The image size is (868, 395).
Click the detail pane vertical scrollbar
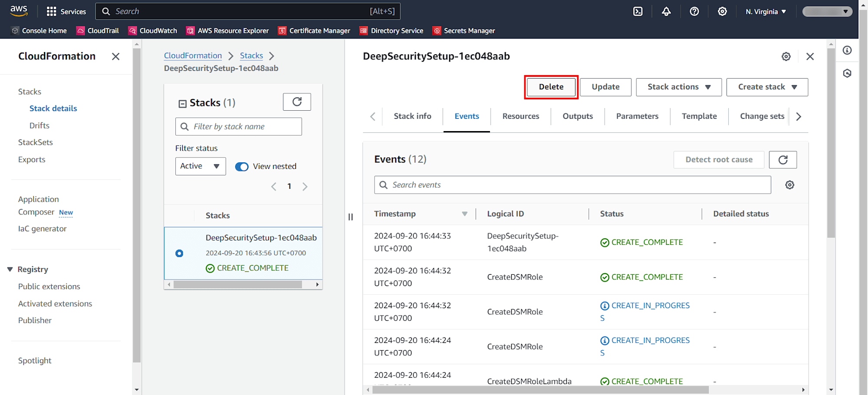pyautogui.click(x=831, y=143)
